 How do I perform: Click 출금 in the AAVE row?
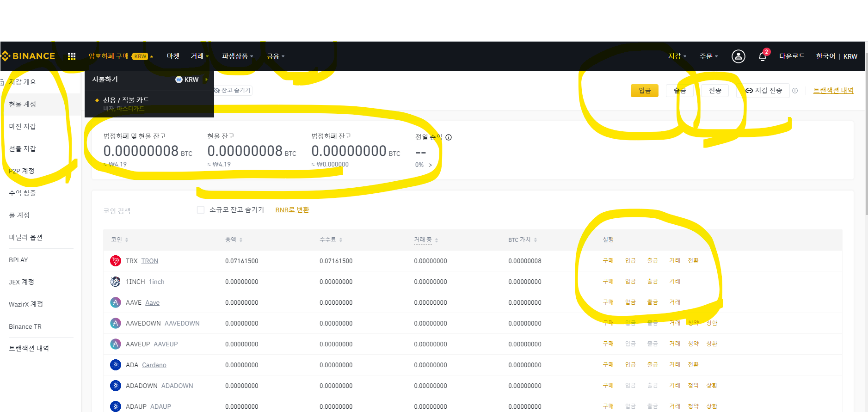pos(653,302)
